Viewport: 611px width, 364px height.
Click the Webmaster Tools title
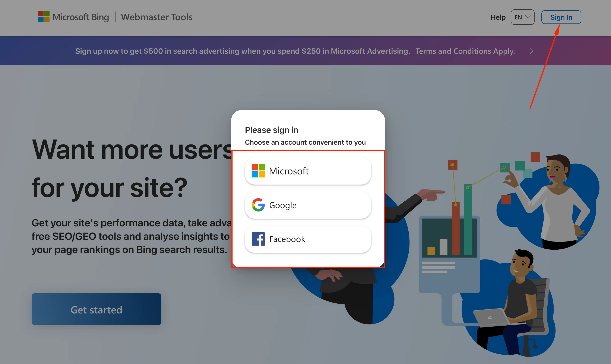[x=156, y=17]
